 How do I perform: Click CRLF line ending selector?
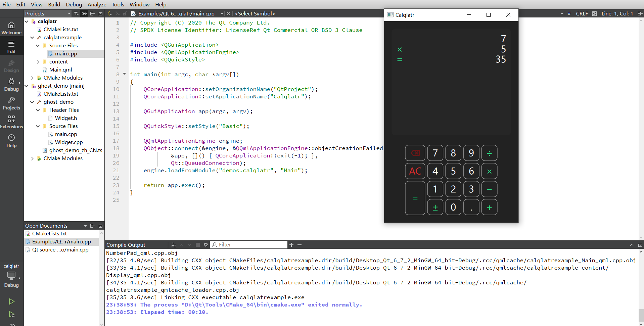[x=582, y=13]
